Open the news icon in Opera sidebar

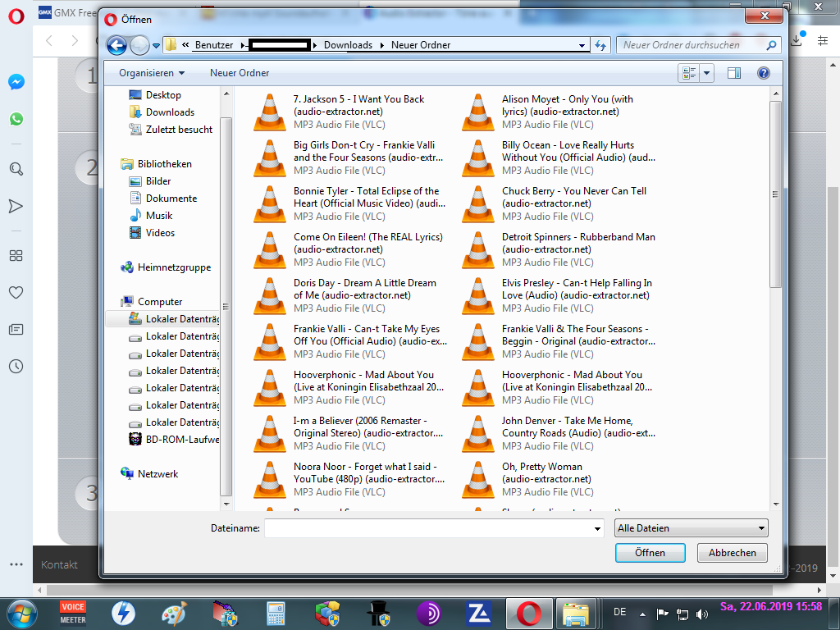tap(16, 330)
